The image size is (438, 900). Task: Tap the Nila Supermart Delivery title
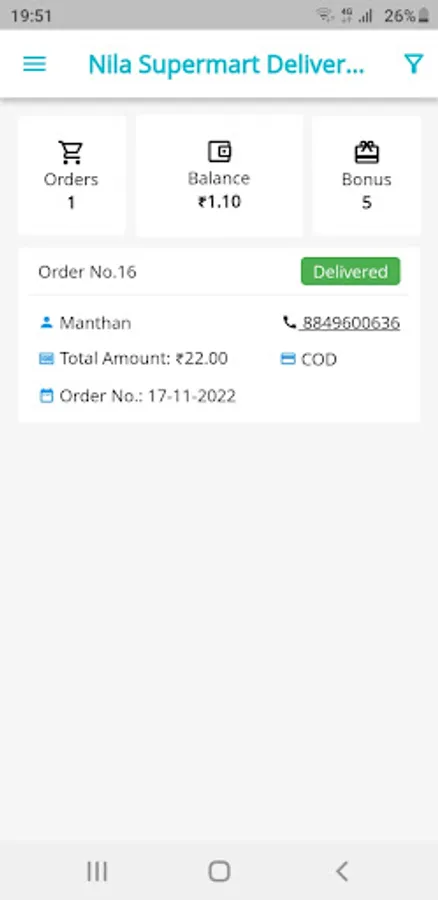[226, 65]
